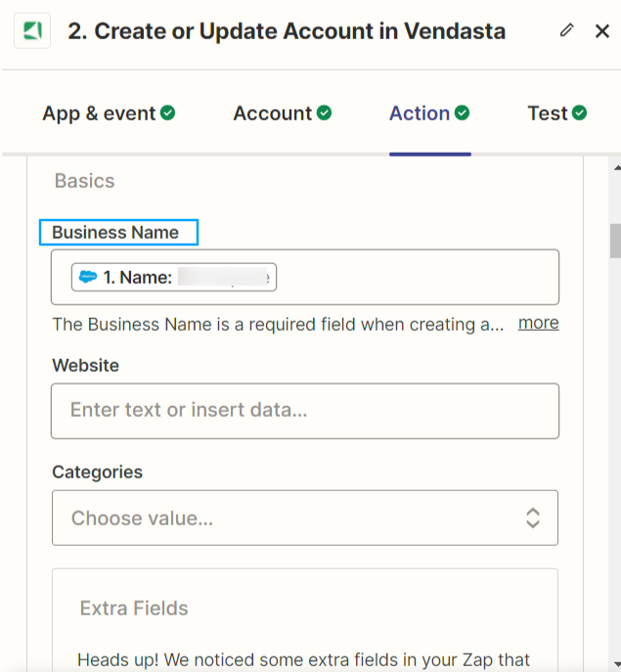
Task: Click the 'Business Name' field label
Action: (115, 232)
